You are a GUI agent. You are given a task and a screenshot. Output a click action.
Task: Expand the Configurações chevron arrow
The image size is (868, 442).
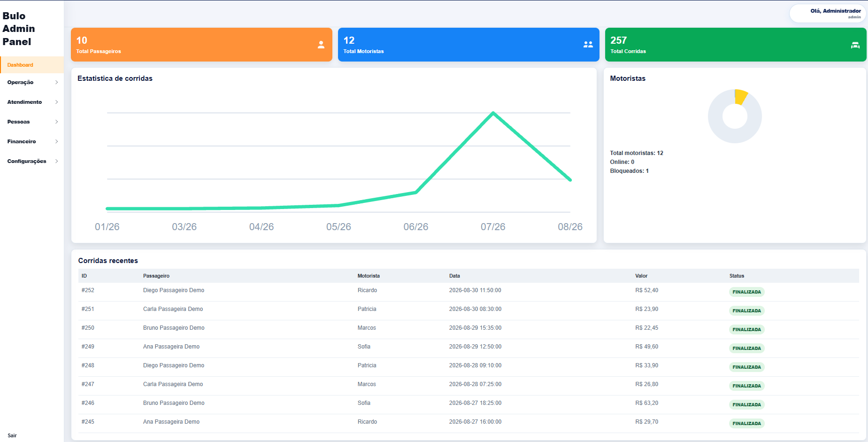click(57, 161)
